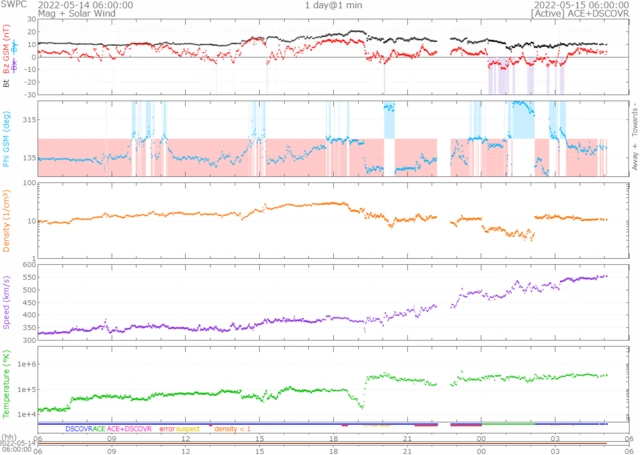
Task: Click the -30 tick on the Bz axis
Action: 29,95
